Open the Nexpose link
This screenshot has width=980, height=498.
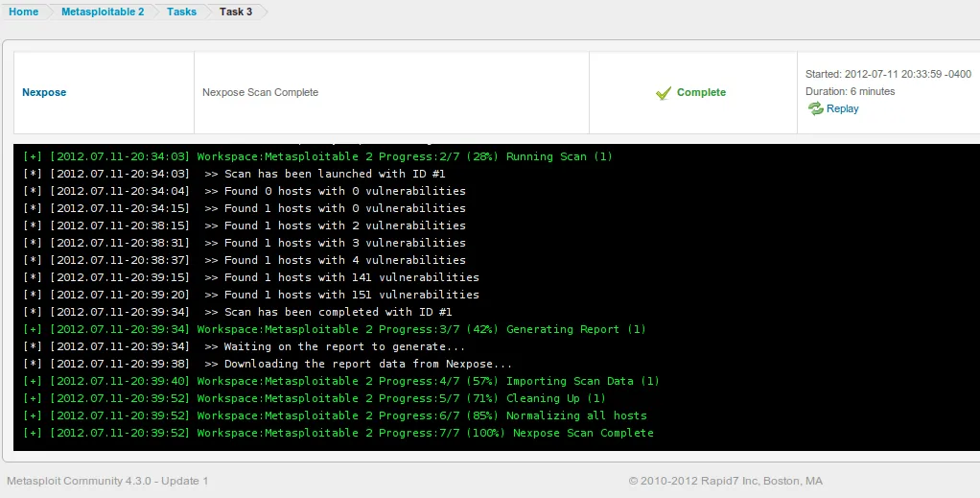(44, 93)
